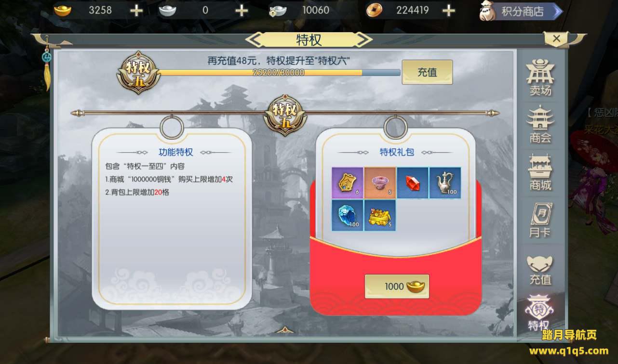Select the 充值 recharge sidebar icon
The height and width of the screenshot is (364, 618).
(540, 270)
